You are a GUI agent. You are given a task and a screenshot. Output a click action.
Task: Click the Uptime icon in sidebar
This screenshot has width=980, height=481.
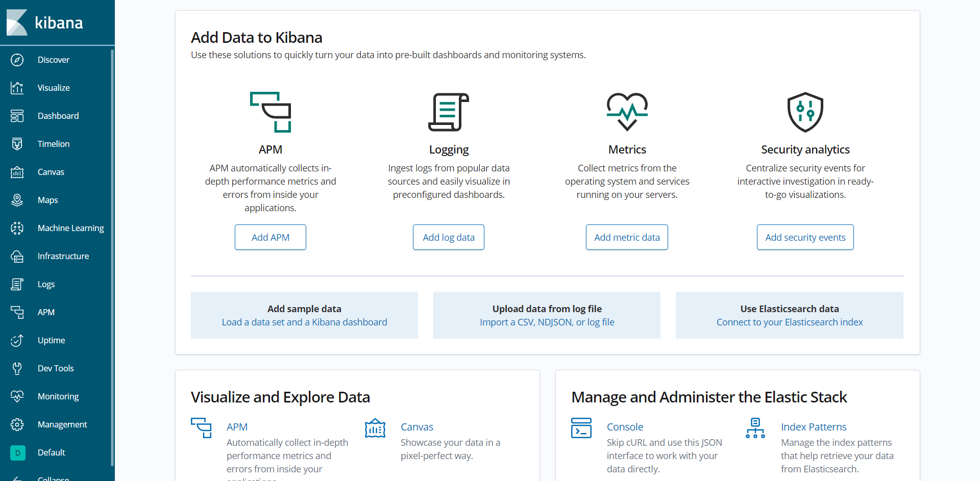[x=17, y=340]
